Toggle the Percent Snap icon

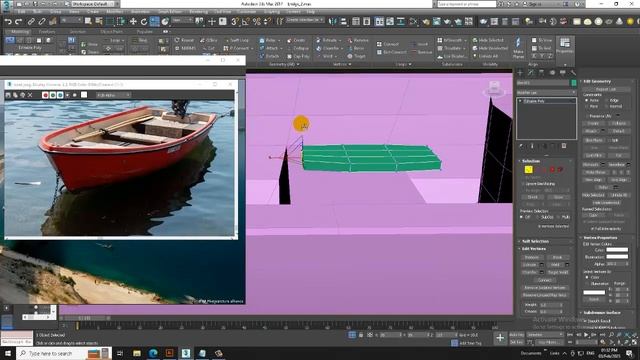257,22
